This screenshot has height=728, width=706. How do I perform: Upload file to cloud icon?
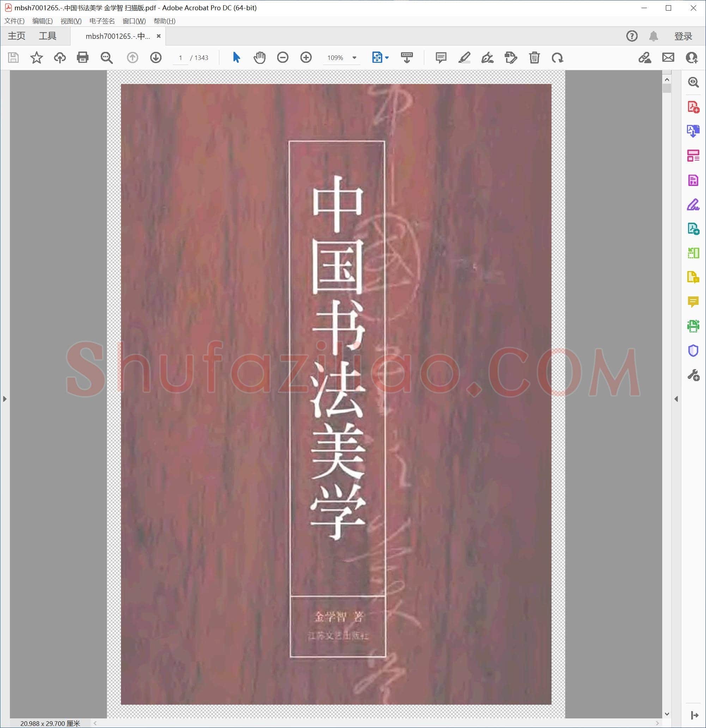60,58
